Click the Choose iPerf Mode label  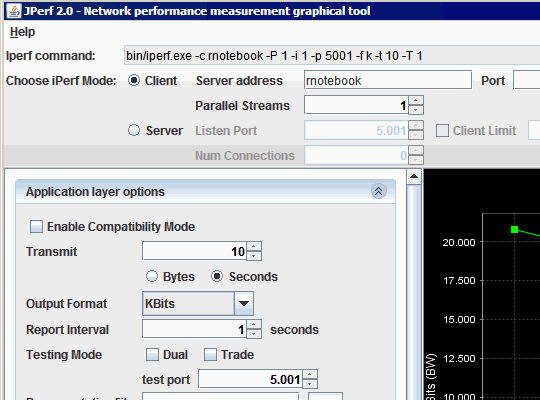point(61,81)
